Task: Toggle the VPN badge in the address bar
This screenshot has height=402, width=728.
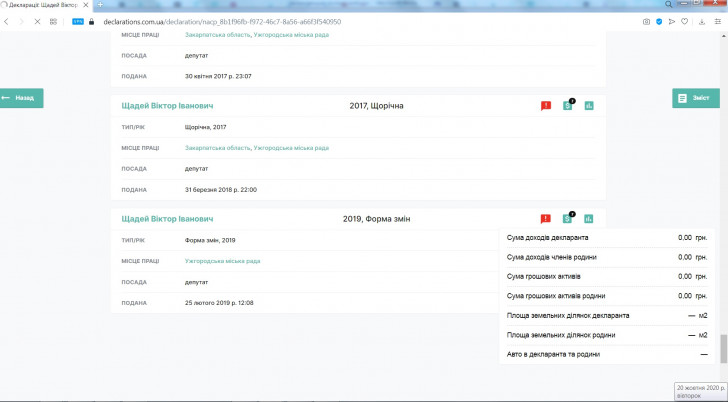Action: pyautogui.click(x=77, y=21)
